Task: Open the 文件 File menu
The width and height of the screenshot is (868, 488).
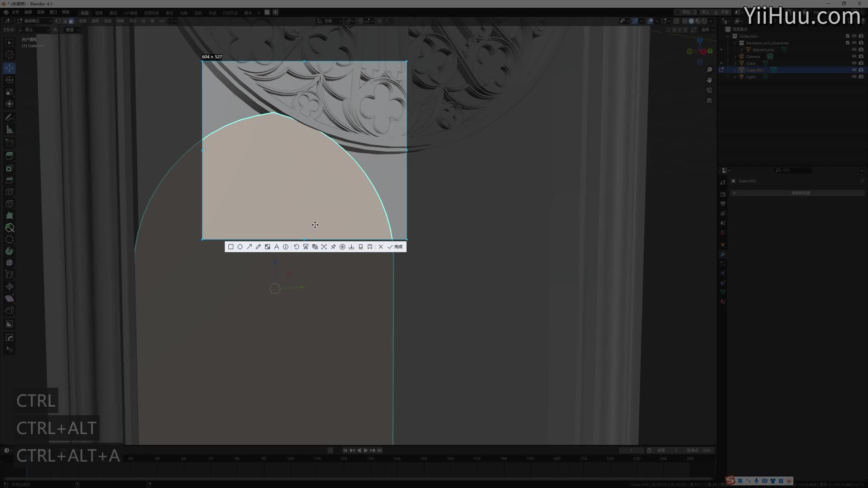Action: [x=15, y=12]
